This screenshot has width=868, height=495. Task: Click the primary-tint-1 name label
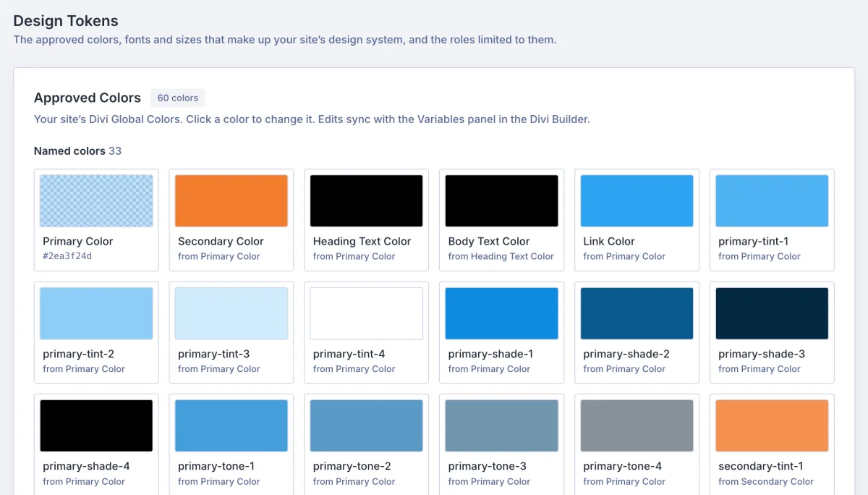(754, 241)
